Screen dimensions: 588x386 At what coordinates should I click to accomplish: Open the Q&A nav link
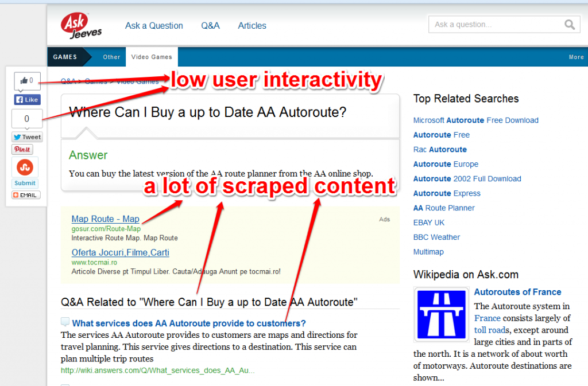[210, 25]
